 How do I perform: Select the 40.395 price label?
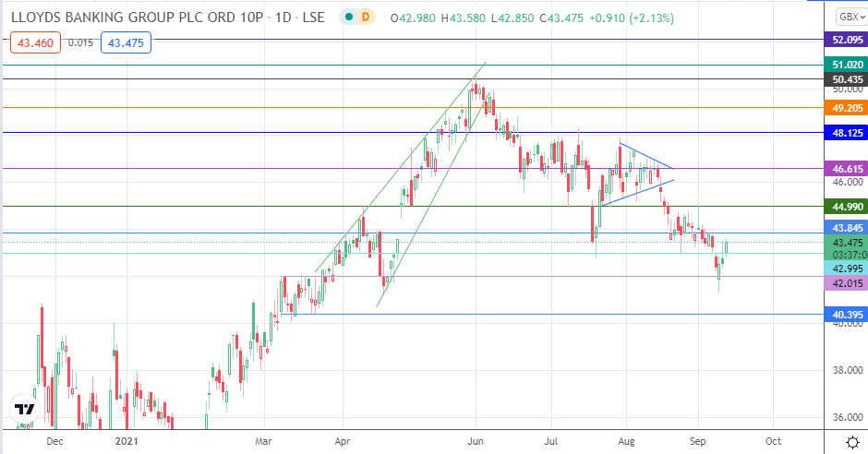point(846,315)
